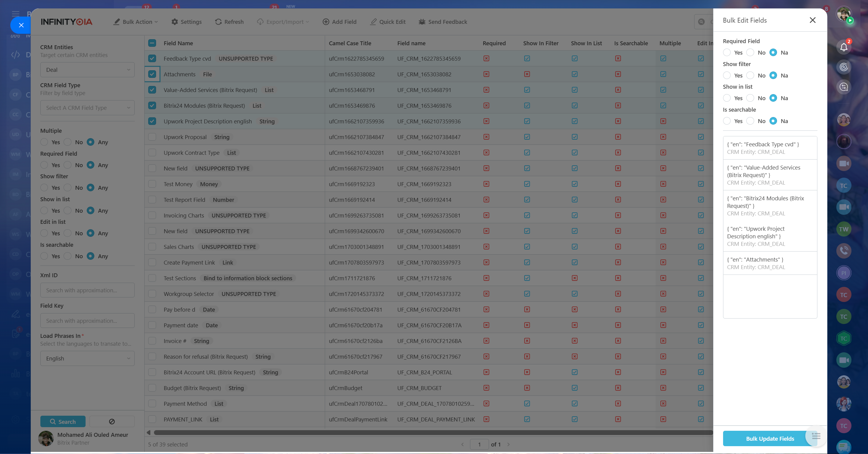Select Yes for Required Field in Bulk Edit
Image resolution: width=868 pixels, height=454 pixels.
727,52
